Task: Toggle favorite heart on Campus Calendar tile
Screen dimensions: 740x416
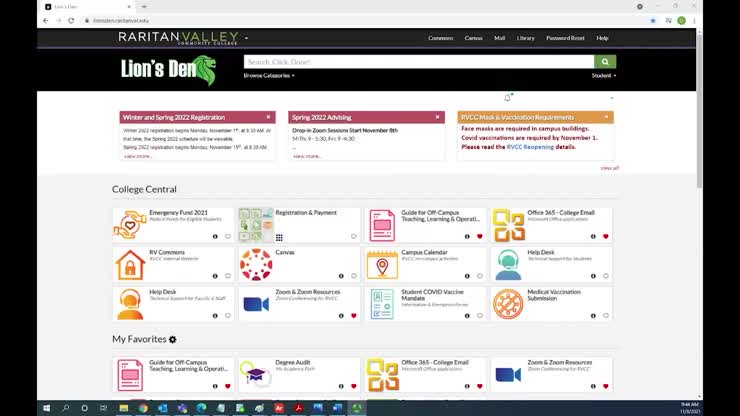Action: [479, 276]
